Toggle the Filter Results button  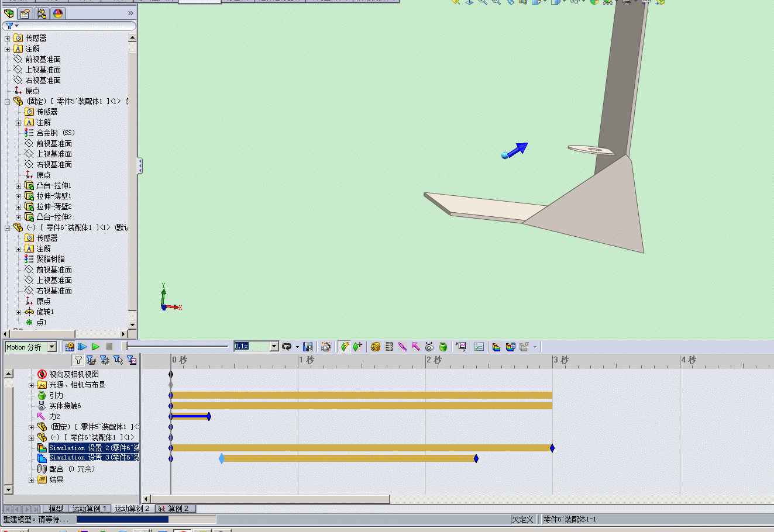132,360
